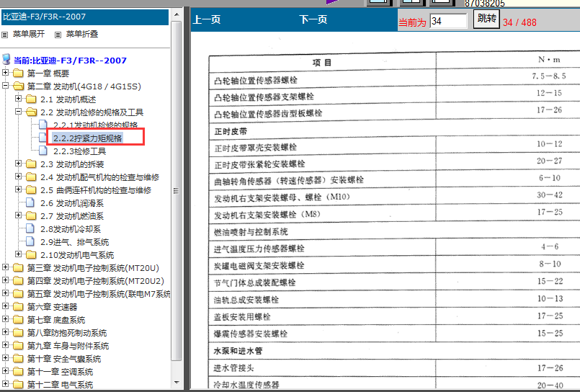Screen dimensions: 580x392
Task: Click page icon of 2.2.2拧紧力矩规格
Action: click(43, 138)
